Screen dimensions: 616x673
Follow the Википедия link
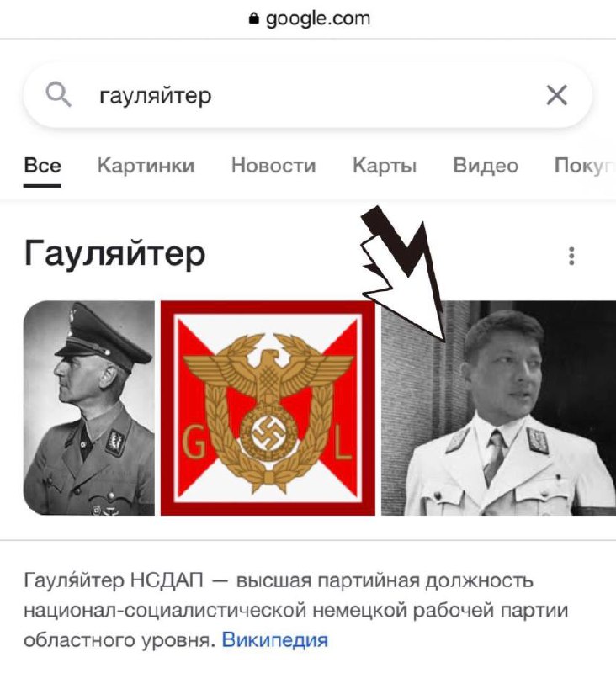(274, 640)
